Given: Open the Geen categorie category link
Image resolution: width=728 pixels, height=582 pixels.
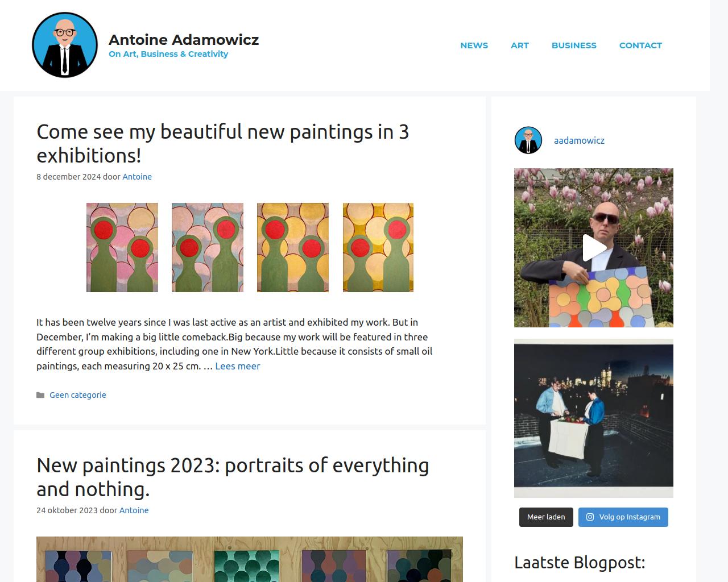Looking at the screenshot, I should pyautogui.click(x=78, y=395).
